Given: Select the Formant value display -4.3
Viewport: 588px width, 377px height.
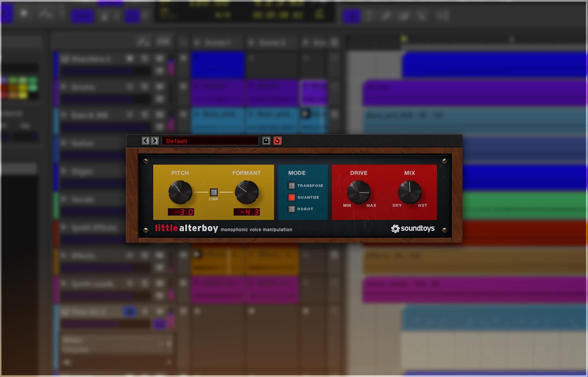Looking at the screenshot, I should point(247,212).
